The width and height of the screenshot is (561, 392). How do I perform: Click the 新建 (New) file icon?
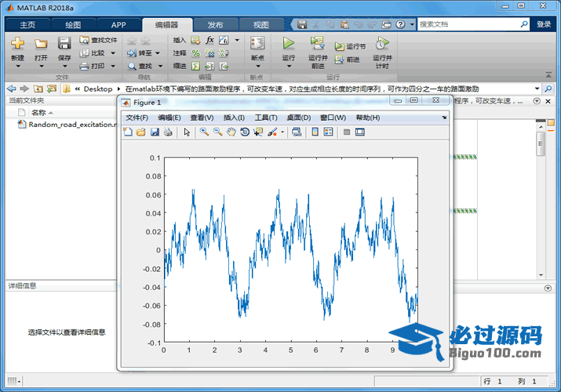tap(17, 43)
